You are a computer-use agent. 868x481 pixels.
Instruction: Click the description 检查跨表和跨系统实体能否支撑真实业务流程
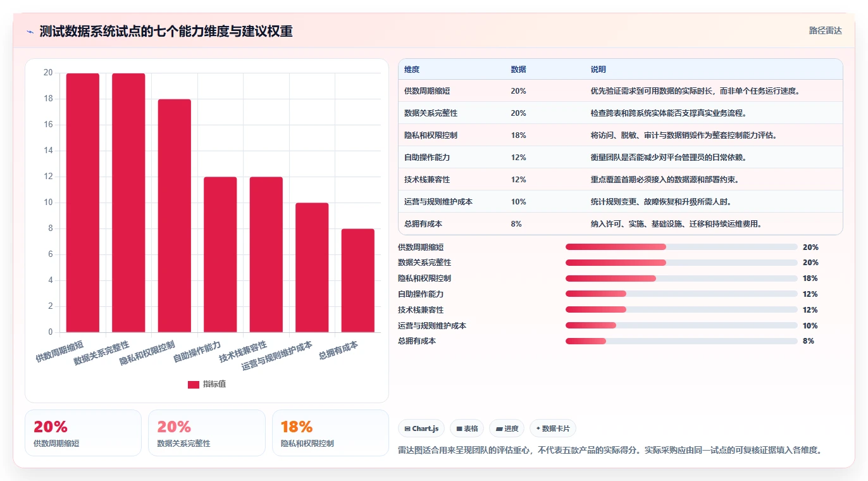pos(669,113)
